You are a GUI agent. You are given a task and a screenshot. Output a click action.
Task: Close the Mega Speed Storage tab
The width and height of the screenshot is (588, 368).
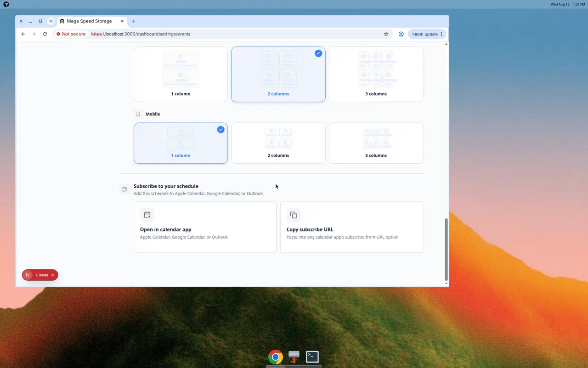pyautogui.click(x=123, y=21)
